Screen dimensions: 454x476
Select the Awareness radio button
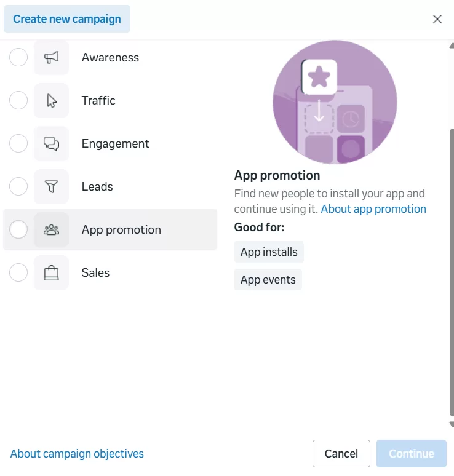(18, 58)
